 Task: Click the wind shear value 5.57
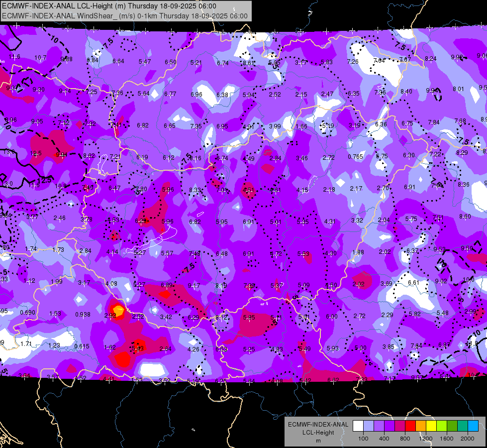click(167, 253)
